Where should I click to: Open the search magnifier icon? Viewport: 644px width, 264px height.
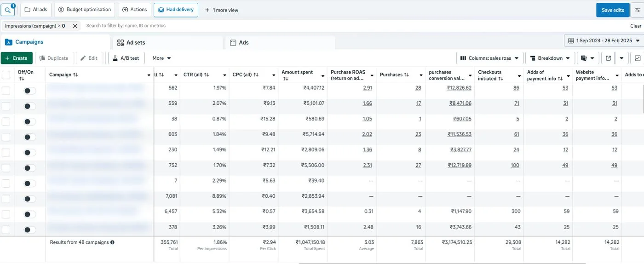tap(8, 10)
